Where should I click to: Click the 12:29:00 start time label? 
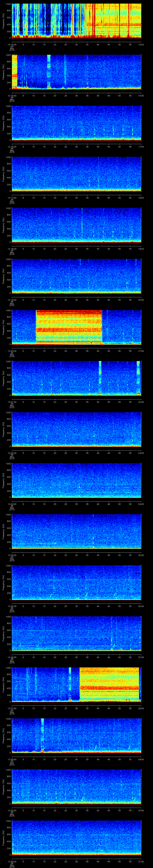coord(12,811)
